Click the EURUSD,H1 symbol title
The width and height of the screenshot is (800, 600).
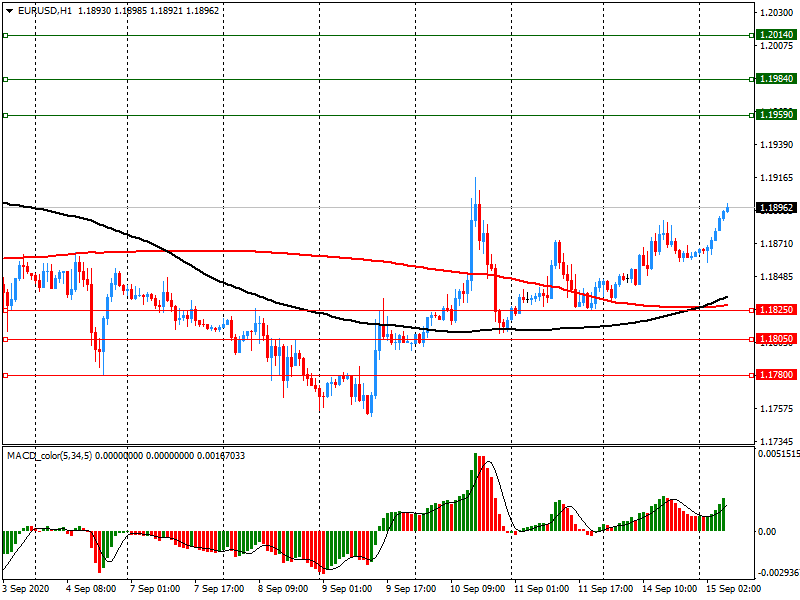(x=45, y=10)
